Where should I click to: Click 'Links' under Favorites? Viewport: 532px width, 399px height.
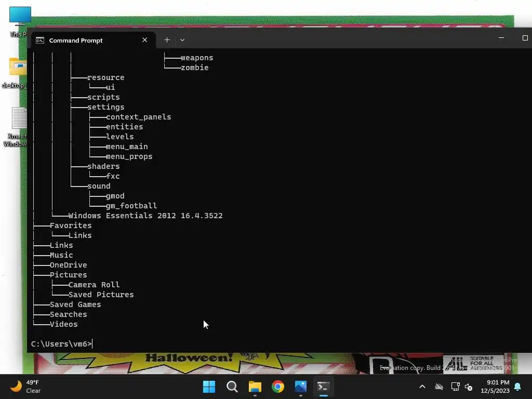tap(79, 235)
